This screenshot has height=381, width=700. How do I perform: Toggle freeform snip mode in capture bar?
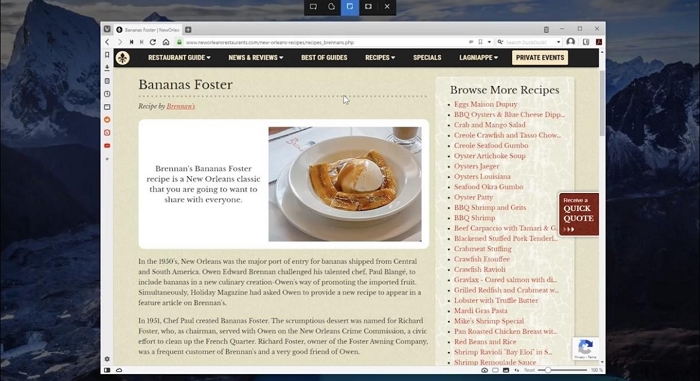click(332, 7)
